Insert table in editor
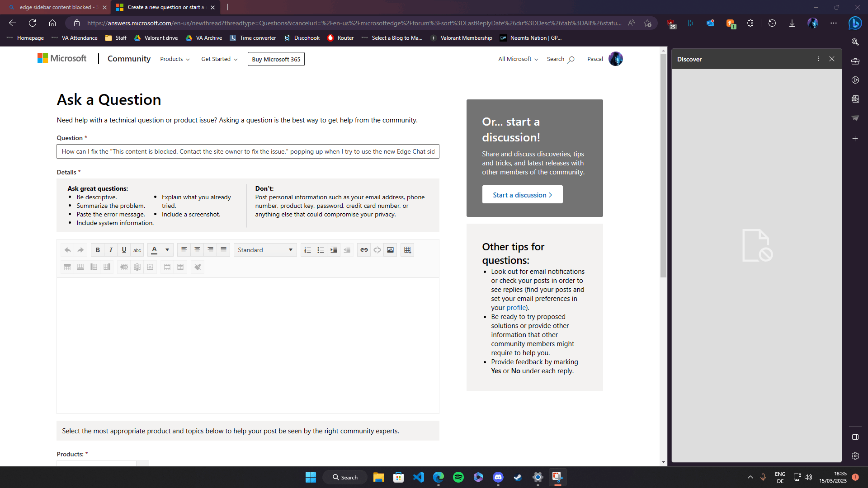Screen dimensions: 868x488 (x=407, y=250)
